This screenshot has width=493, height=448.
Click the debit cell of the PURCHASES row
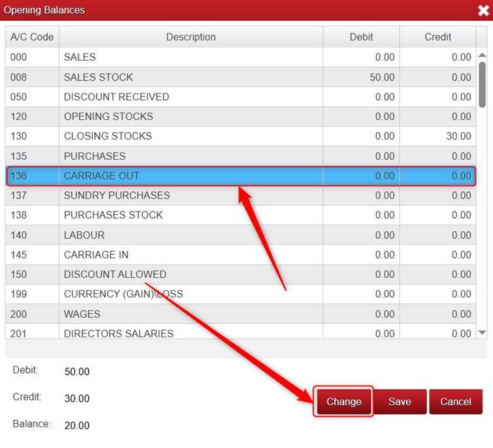361,156
